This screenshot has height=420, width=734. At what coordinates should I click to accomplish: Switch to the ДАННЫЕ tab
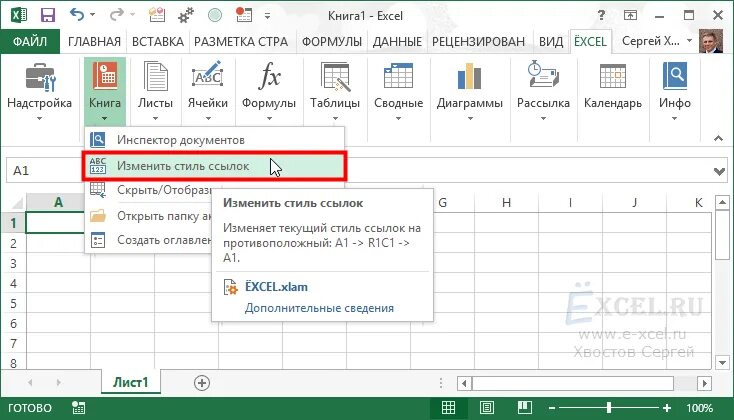click(397, 42)
